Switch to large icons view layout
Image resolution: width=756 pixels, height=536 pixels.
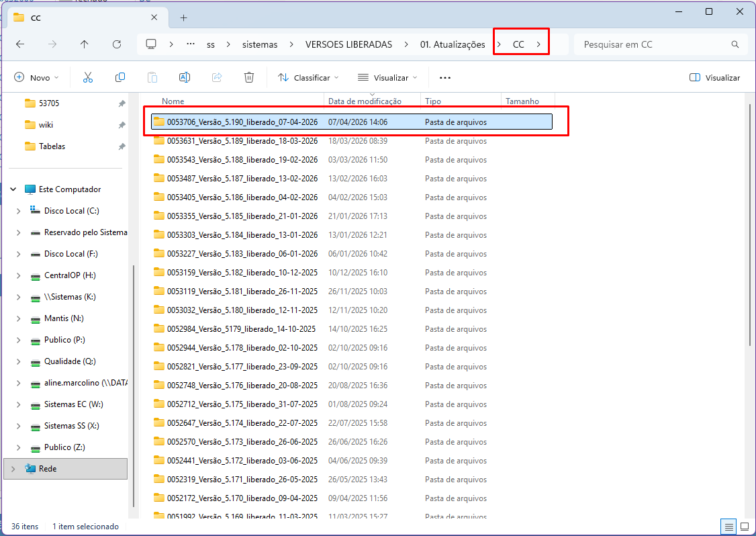[x=744, y=526]
